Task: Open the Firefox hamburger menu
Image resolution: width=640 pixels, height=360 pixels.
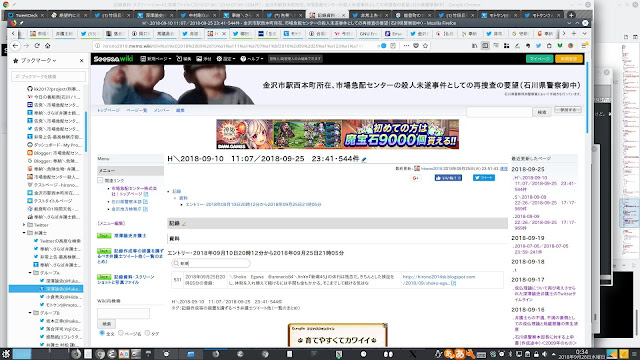Action: 584,46
